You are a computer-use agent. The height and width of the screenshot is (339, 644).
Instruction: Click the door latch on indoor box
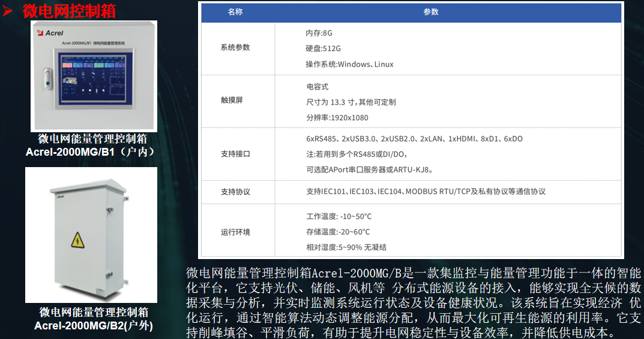pyautogui.click(x=48, y=79)
